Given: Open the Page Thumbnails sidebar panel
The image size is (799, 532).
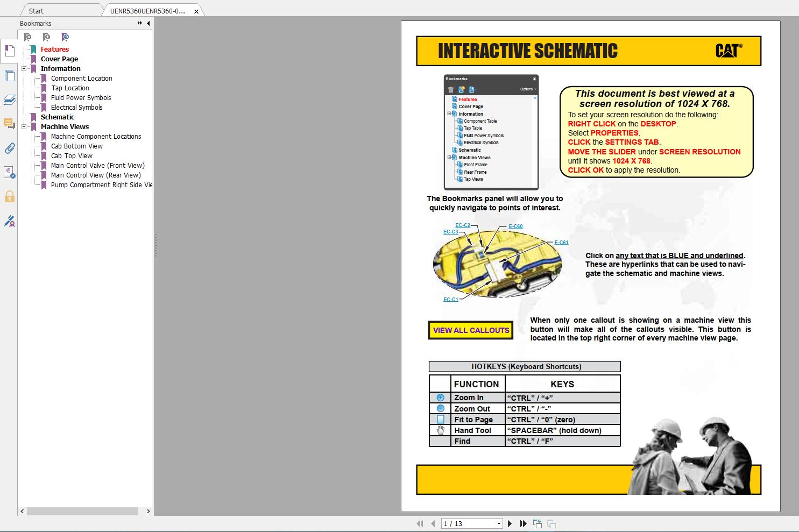Looking at the screenshot, I should [9, 76].
